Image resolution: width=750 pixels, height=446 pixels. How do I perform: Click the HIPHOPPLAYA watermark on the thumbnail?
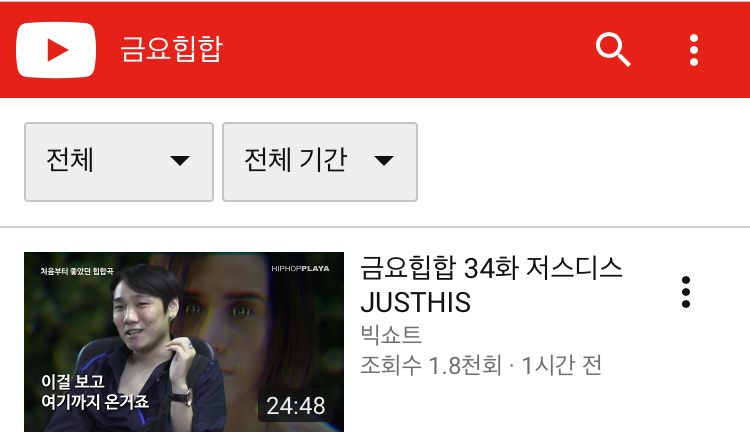point(300,268)
